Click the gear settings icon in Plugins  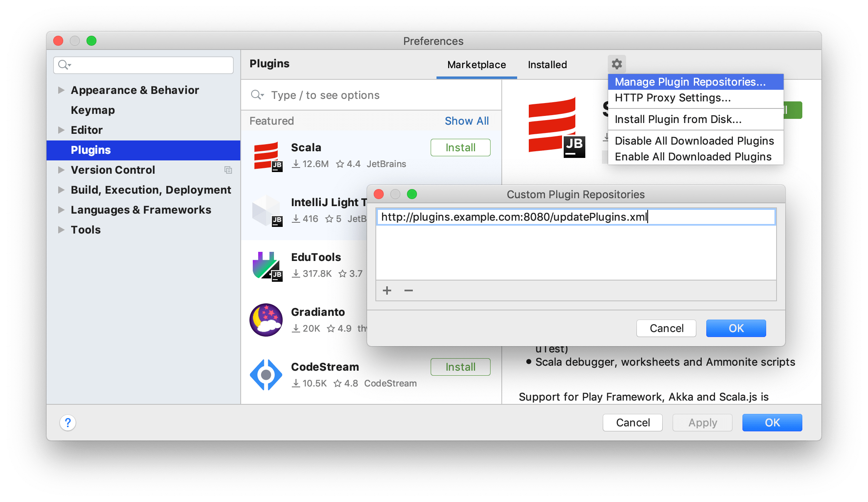[x=616, y=63]
